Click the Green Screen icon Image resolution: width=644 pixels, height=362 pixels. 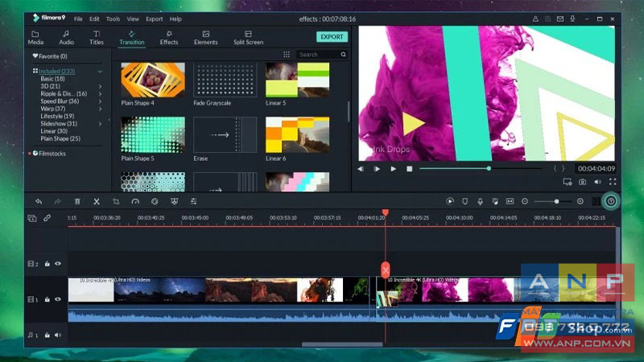pos(174,202)
